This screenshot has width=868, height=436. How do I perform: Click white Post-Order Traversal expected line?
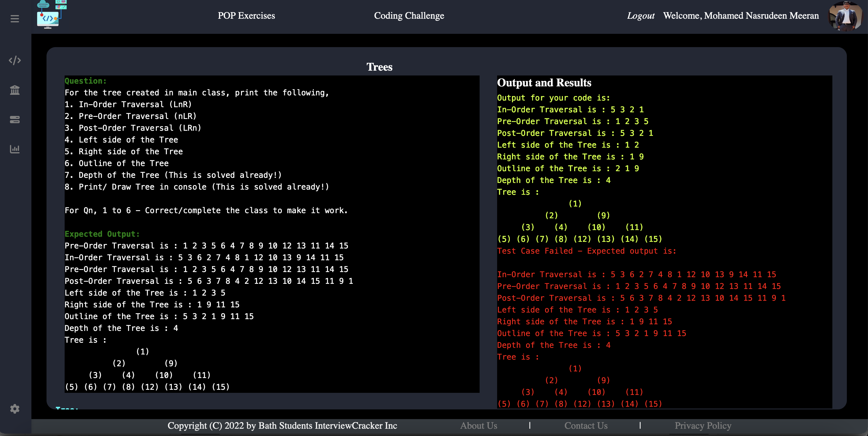(209, 281)
